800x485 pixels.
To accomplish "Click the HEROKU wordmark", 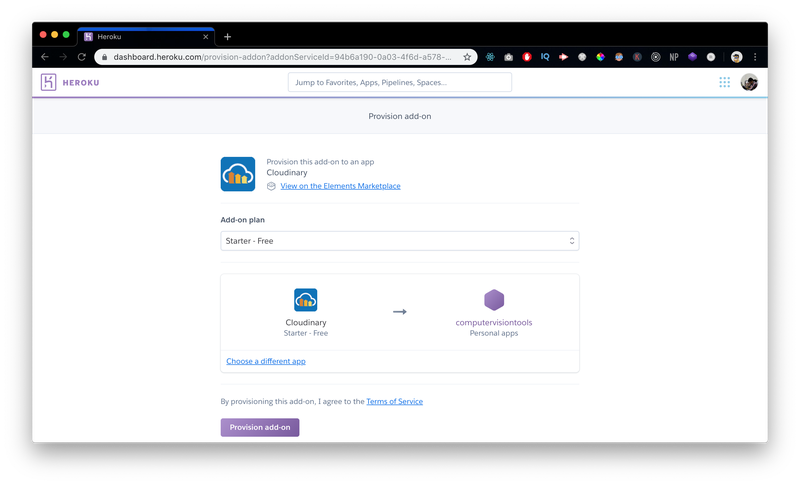I will click(x=81, y=83).
